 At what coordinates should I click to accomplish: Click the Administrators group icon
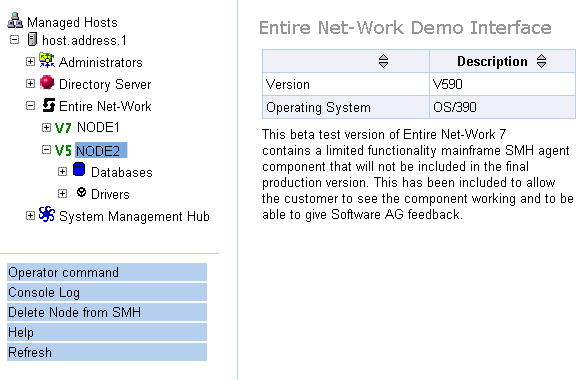tap(47, 61)
